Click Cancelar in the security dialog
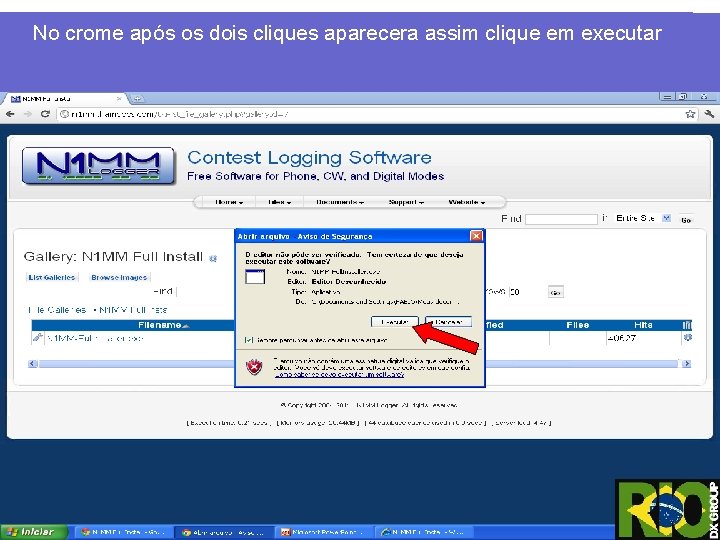 (449, 322)
